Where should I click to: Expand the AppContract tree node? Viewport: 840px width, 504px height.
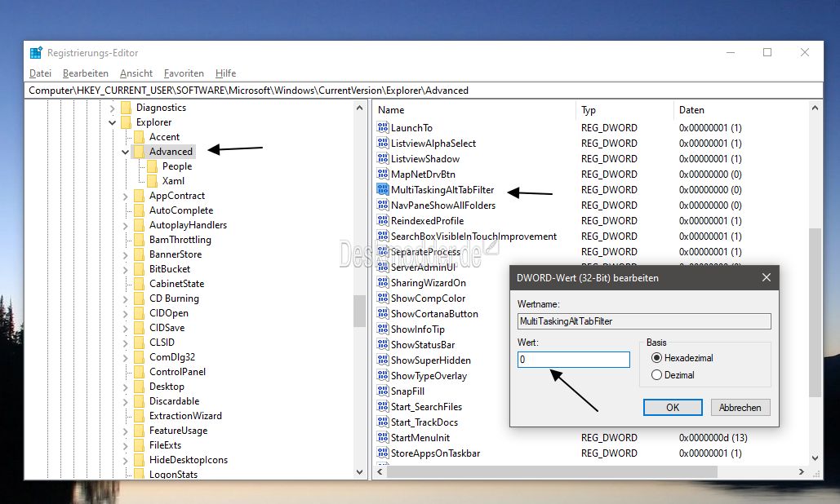[126, 197]
